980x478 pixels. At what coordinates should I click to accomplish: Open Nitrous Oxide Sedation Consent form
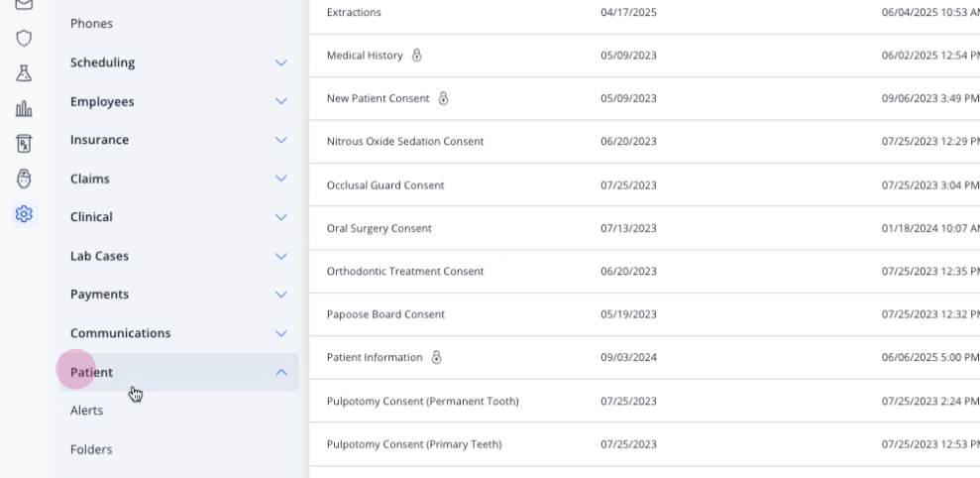tap(405, 142)
